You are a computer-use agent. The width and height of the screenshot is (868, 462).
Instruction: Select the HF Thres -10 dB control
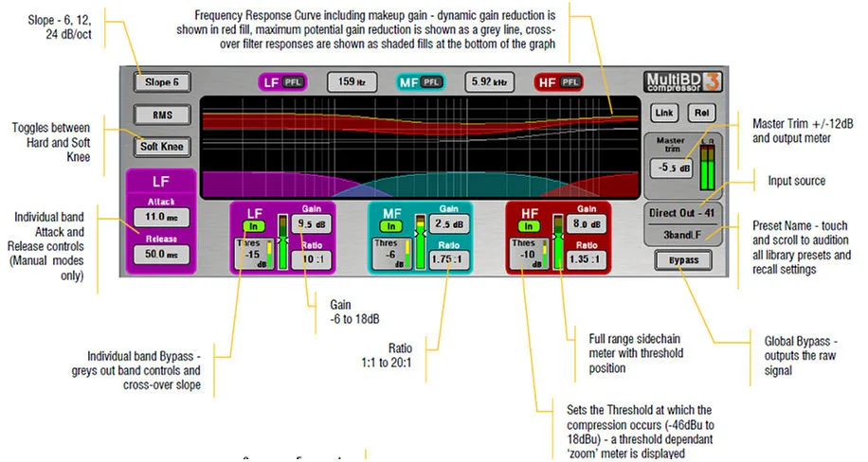click(x=529, y=254)
